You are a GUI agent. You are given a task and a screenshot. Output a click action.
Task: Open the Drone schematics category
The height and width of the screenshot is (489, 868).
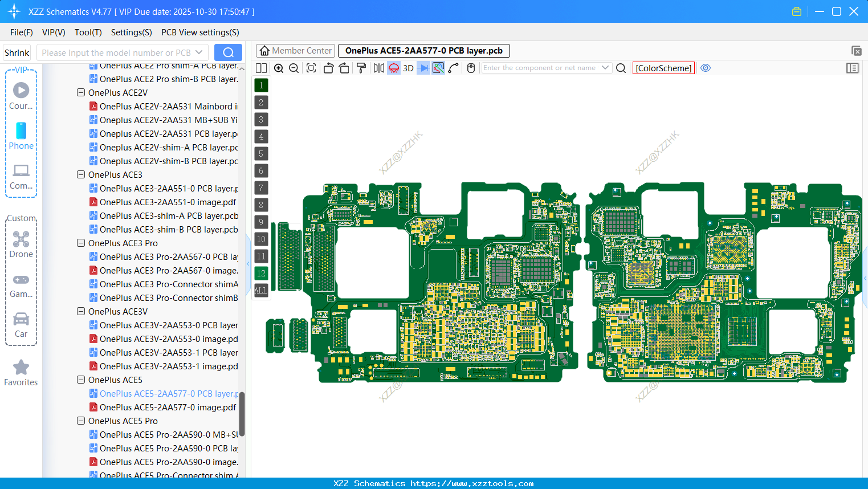pyautogui.click(x=21, y=245)
